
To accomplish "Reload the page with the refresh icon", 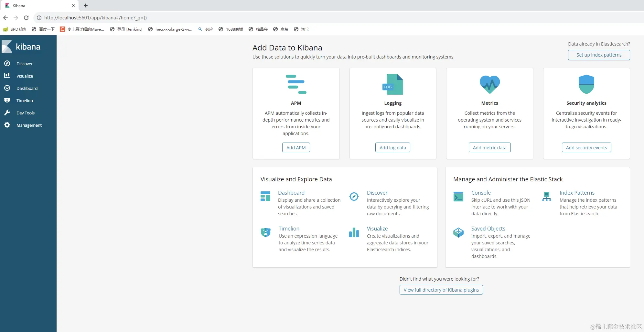I will click(x=26, y=18).
